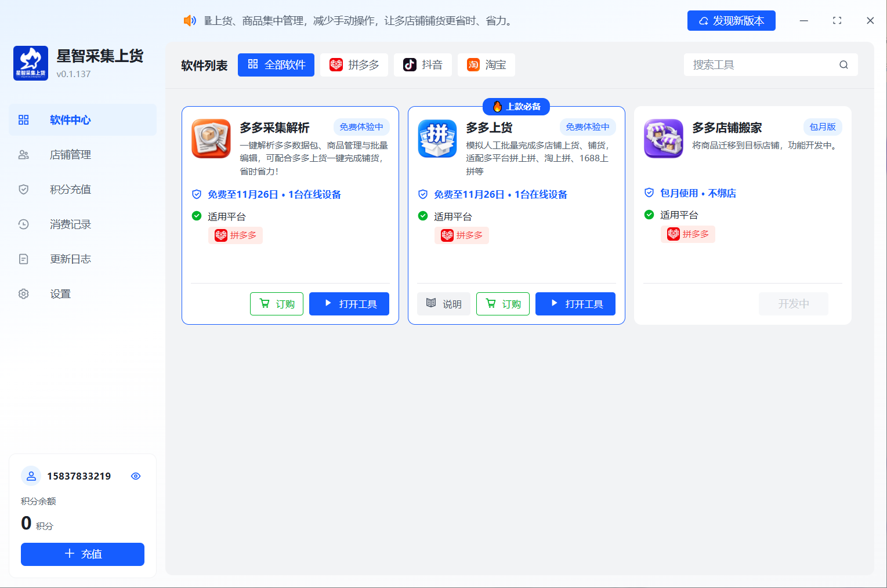Click the 免费体验中 badge on 多多采集解析

point(361,127)
